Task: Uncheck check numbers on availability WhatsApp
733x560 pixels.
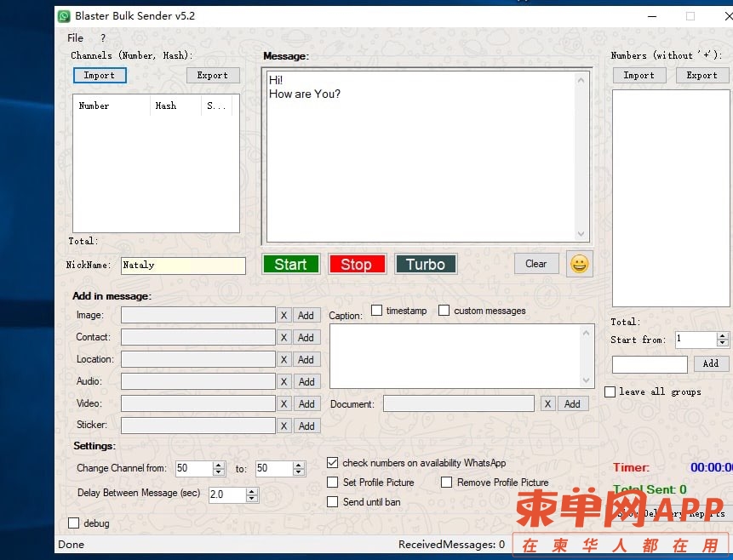Action: coord(332,463)
